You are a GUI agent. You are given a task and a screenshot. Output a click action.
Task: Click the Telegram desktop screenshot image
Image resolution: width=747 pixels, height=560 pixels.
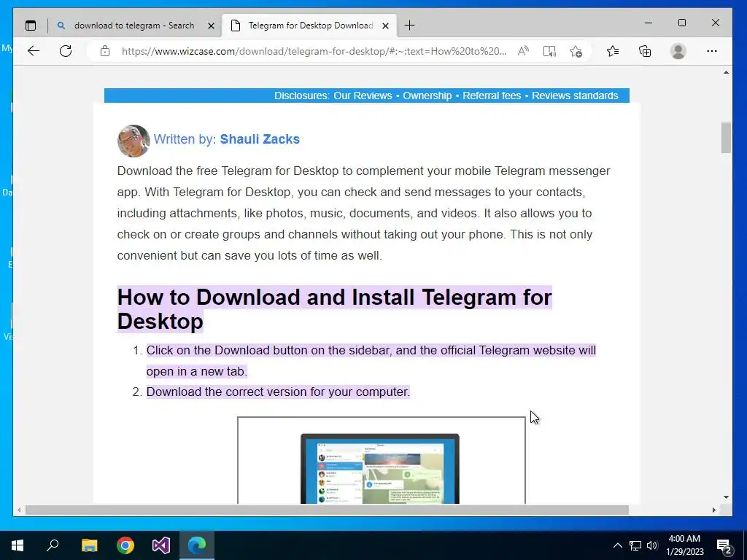(x=381, y=461)
